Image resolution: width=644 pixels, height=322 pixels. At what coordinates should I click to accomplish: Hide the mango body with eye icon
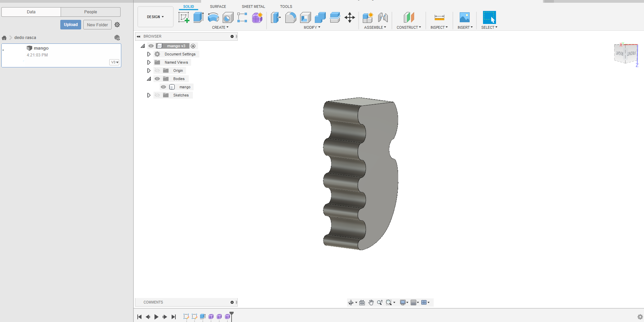[x=163, y=87]
